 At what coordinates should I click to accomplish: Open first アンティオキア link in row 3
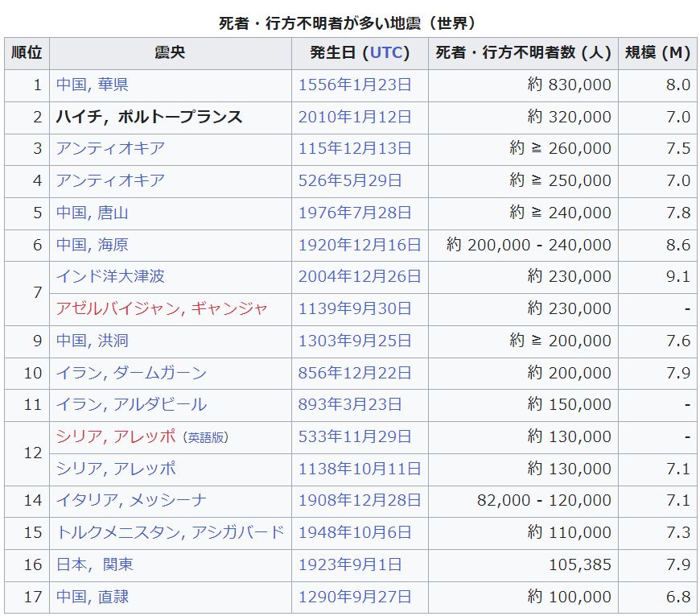pos(110,148)
